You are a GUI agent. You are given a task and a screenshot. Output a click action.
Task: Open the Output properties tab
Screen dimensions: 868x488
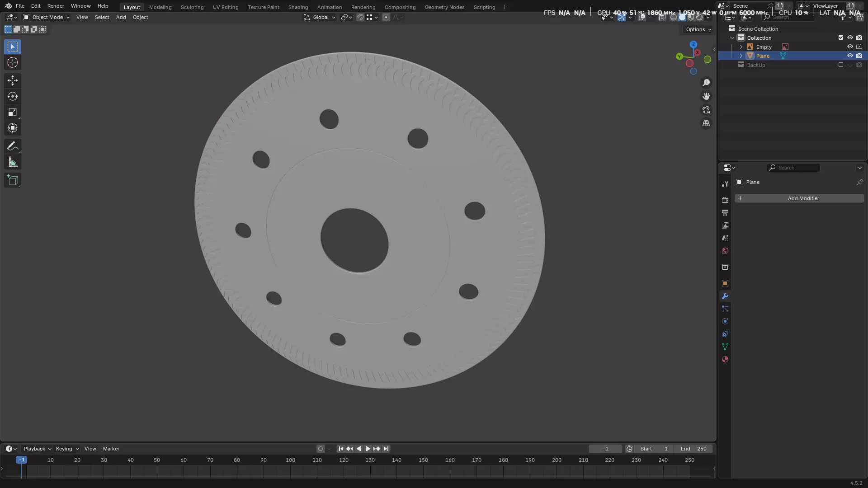click(725, 212)
